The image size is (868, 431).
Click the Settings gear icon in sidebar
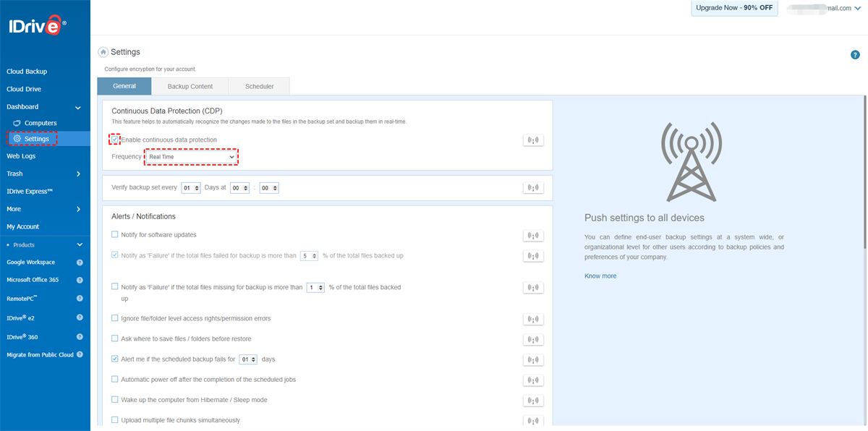click(x=17, y=139)
